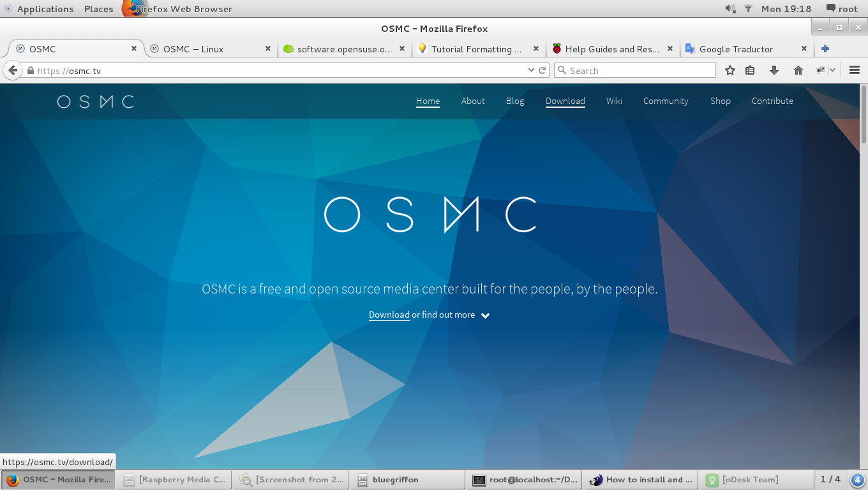868x490 pixels.
Task: Switch to the Tutorial Formatting tab
Action: (479, 48)
